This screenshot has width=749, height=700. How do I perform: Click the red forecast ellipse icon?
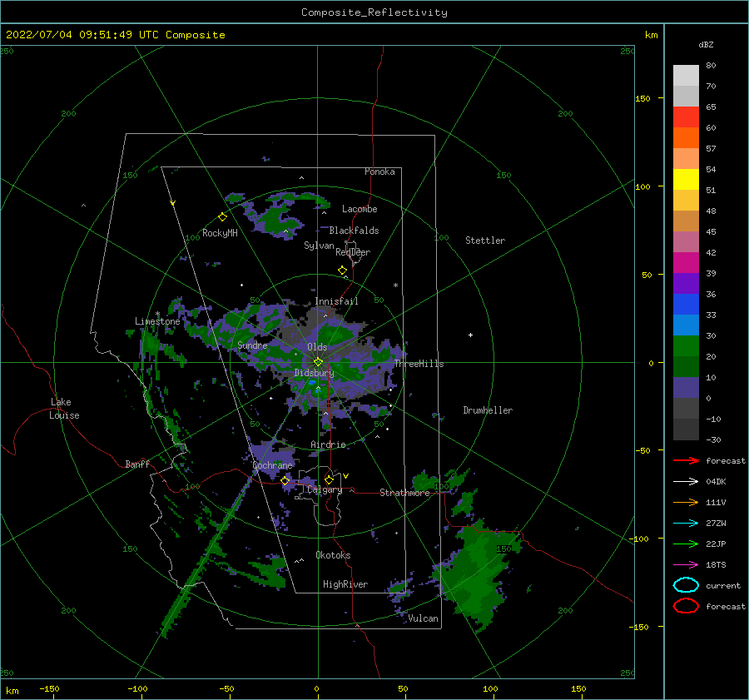click(x=686, y=606)
